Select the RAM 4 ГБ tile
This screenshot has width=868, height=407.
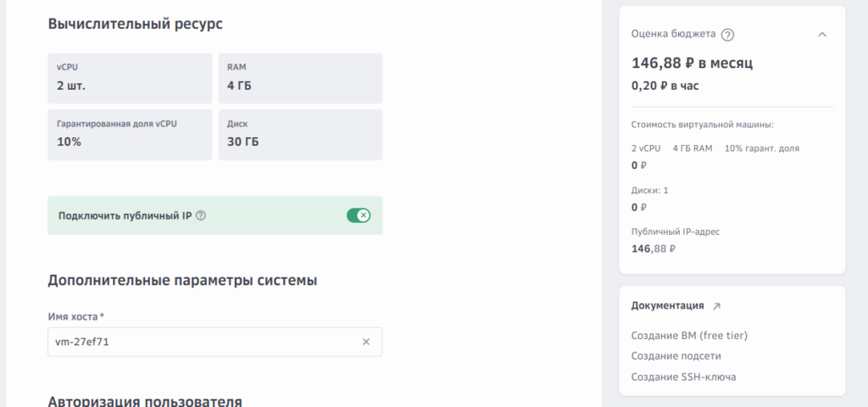[x=300, y=78]
